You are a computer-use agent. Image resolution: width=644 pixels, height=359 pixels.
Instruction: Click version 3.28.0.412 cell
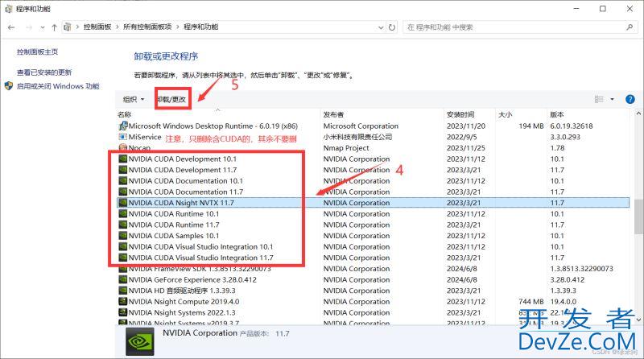[568, 280]
